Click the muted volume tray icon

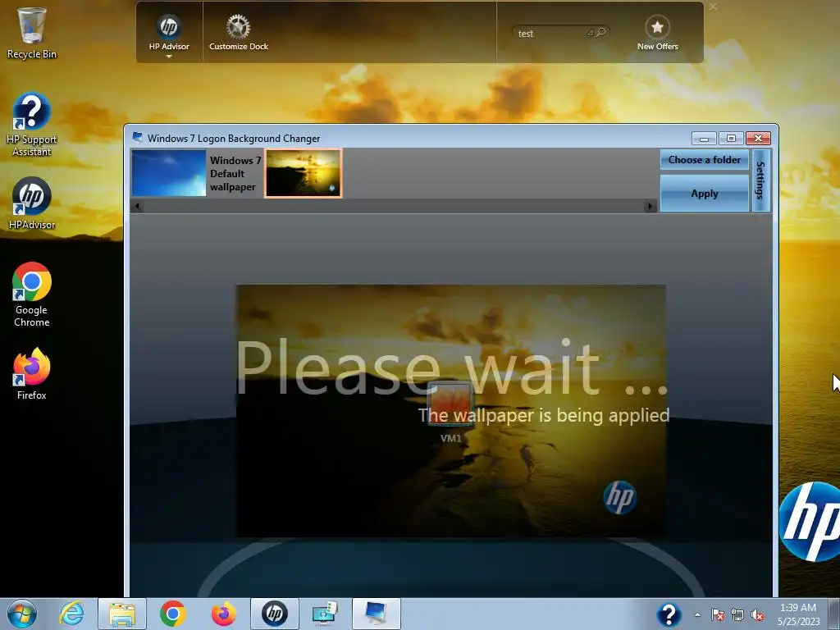tap(757, 614)
